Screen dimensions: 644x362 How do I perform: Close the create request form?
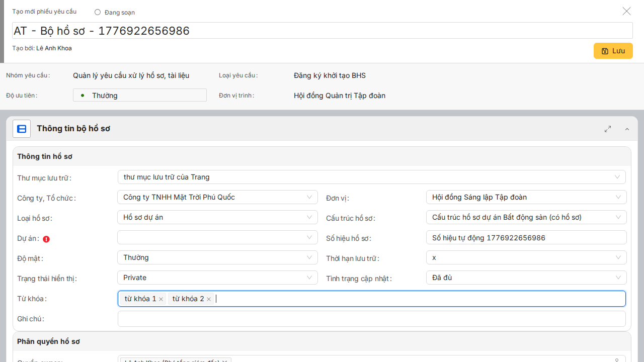626,11
